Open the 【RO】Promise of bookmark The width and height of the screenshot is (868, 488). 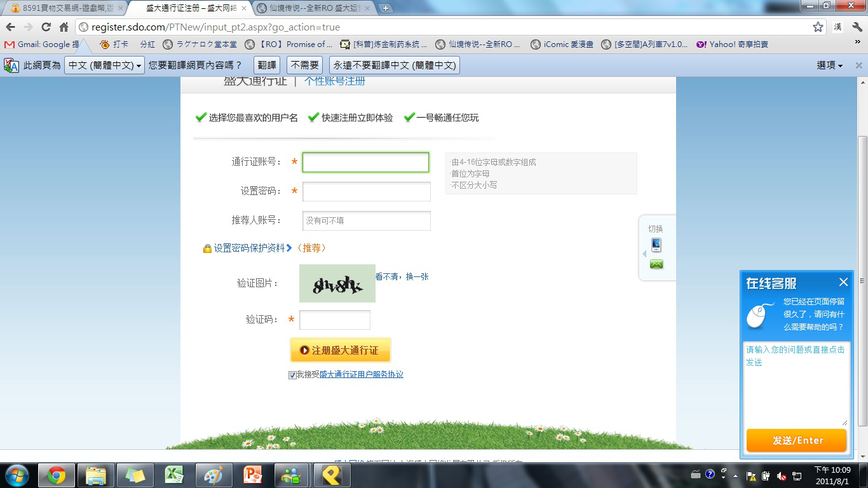[x=288, y=44]
